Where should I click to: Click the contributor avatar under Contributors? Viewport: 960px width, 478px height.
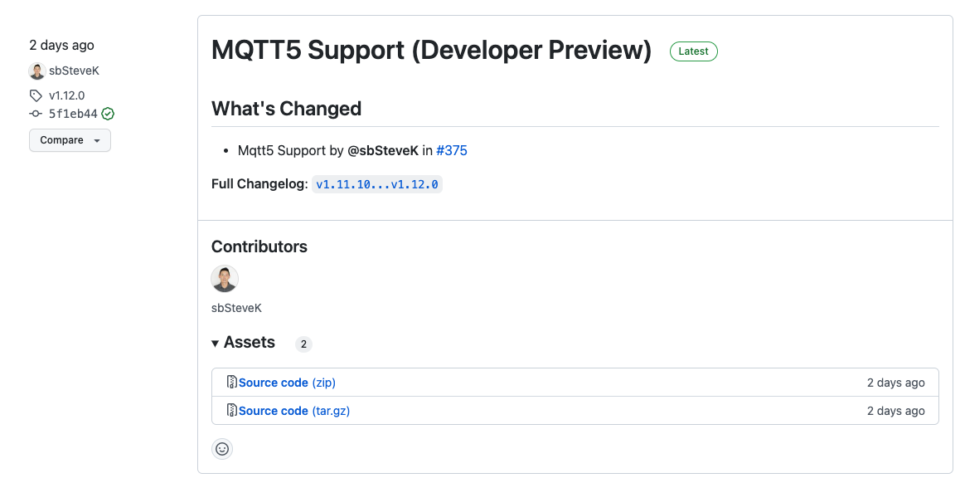point(225,279)
